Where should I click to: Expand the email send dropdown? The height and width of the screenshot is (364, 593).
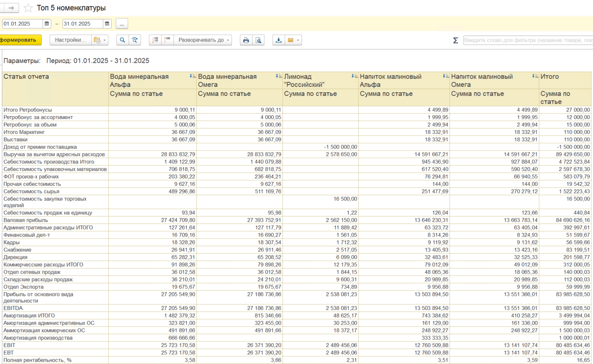point(298,40)
